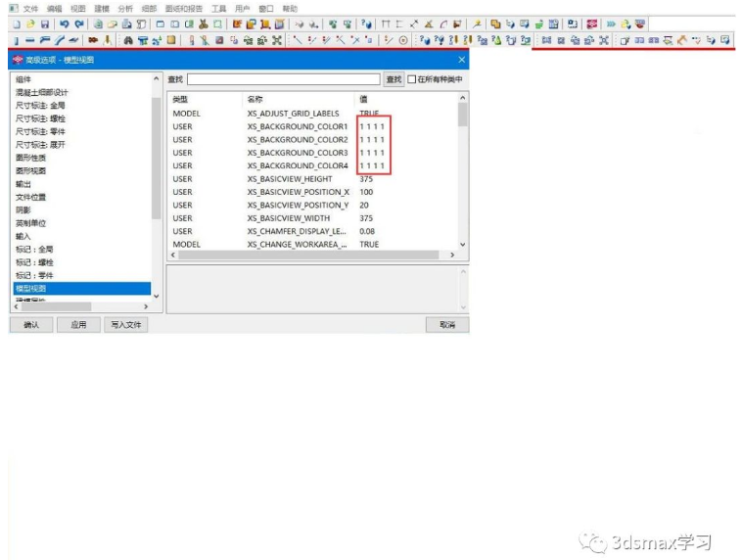The width and height of the screenshot is (742, 560).
Task: Click the application icon before 文件 menu
Action: point(14,9)
